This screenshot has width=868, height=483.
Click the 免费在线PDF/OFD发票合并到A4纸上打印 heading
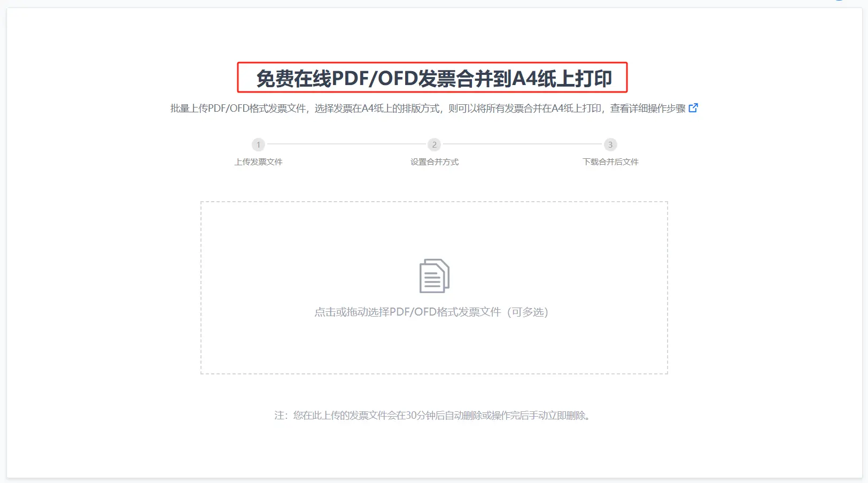click(x=434, y=79)
